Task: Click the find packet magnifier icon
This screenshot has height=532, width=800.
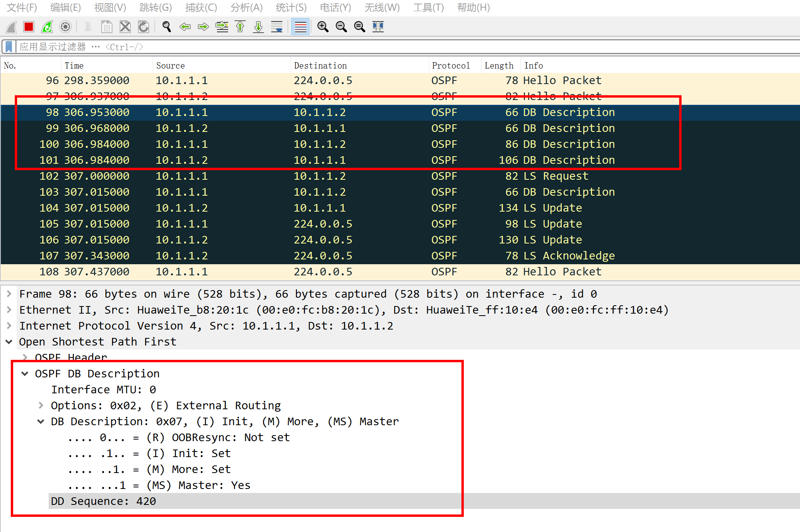Action: pyautogui.click(x=166, y=27)
